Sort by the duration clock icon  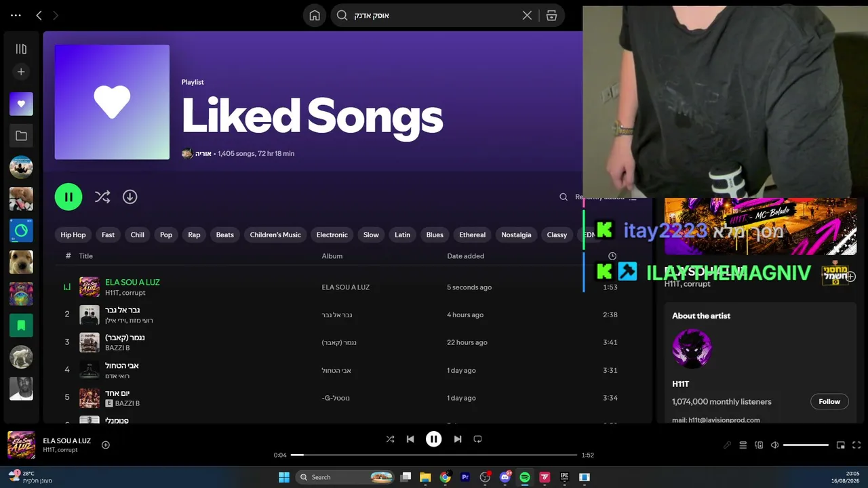[x=612, y=256]
